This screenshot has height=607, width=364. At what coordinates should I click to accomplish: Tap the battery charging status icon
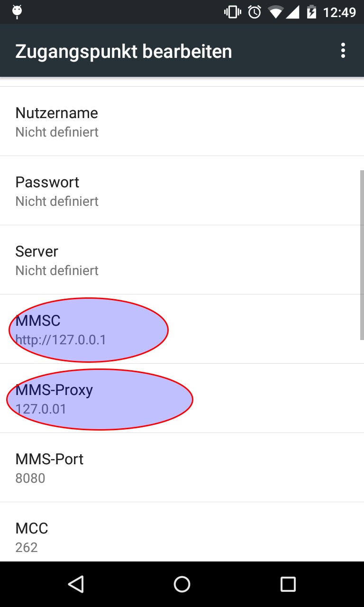click(311, 12)
